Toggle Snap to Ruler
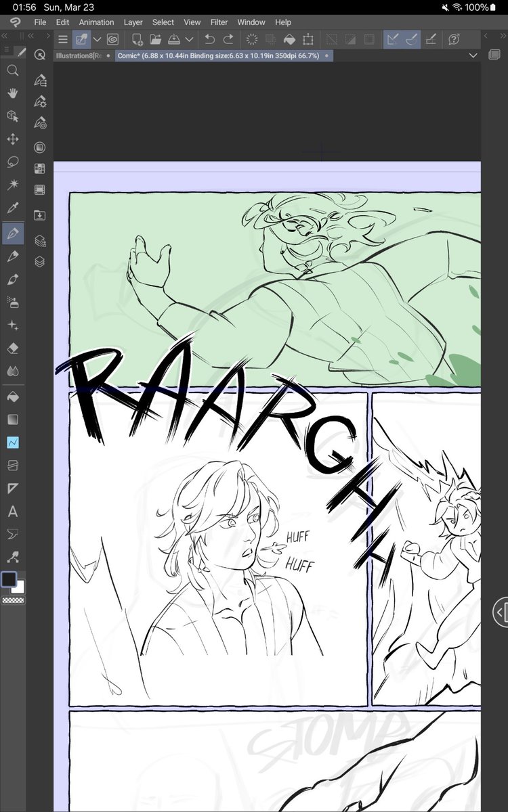The width and height of the screenshot is (508, 812). point(391,39)
